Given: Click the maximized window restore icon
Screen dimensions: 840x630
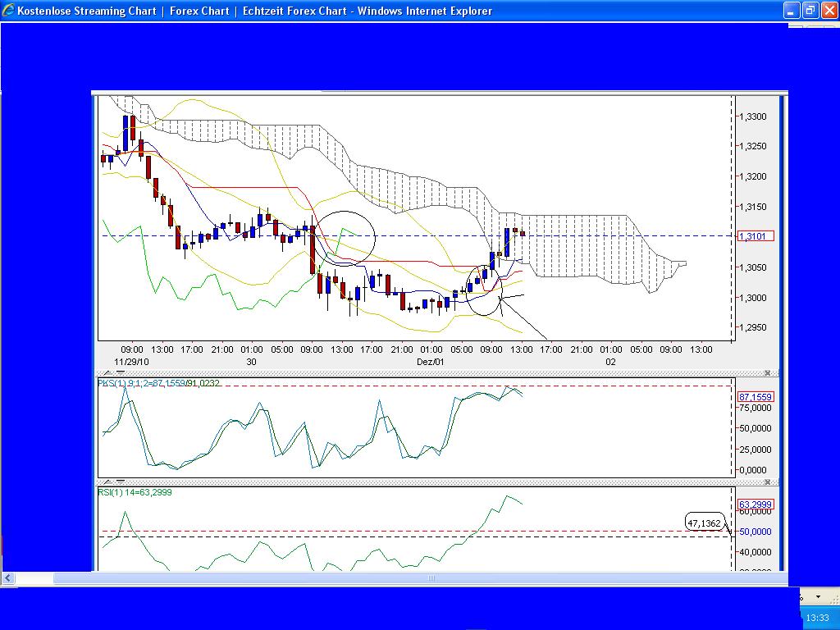Looking at the screenshot, I should point(810,11).
